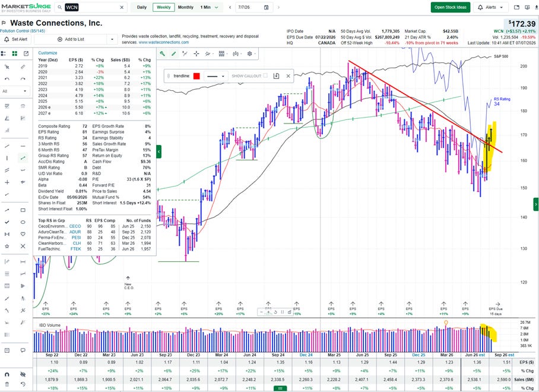The width and height of the screenshot is (539, 392).
Task: Collapse the data panel with green arrow
Action: [x=159, y=151]
